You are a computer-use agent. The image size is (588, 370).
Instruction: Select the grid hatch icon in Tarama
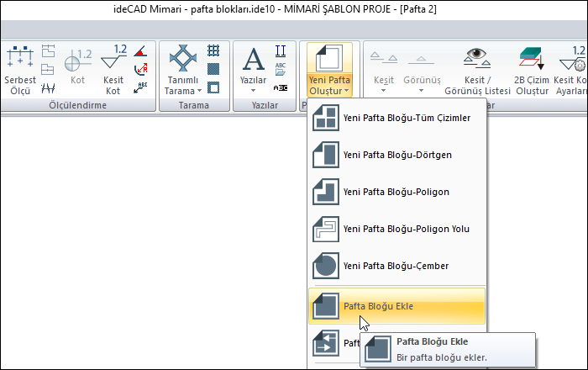click(213, 50)
